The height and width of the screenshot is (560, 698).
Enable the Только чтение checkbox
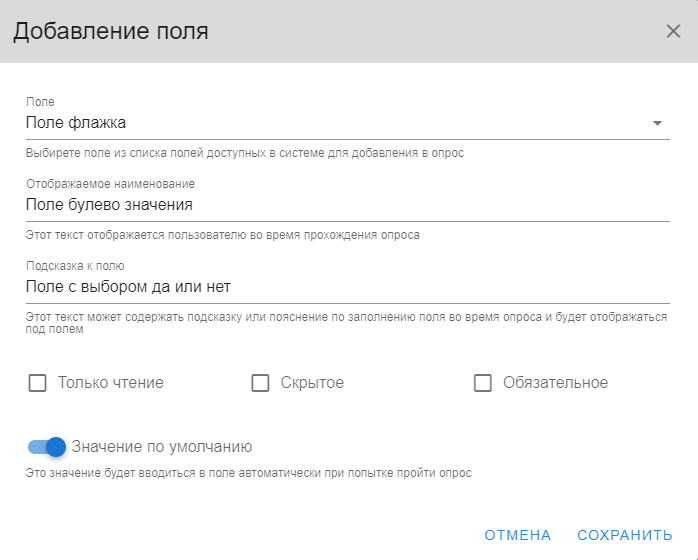coord(37,383)
